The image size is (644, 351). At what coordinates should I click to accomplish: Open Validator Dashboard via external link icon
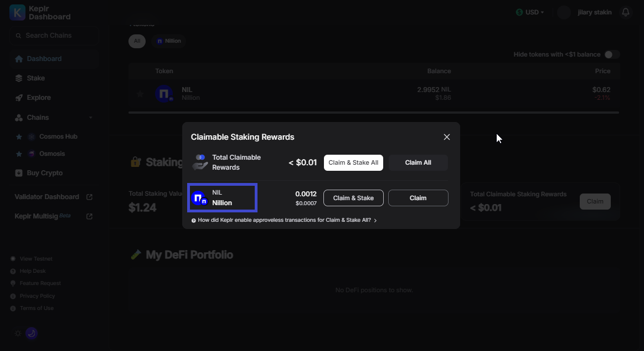(89, 196)
